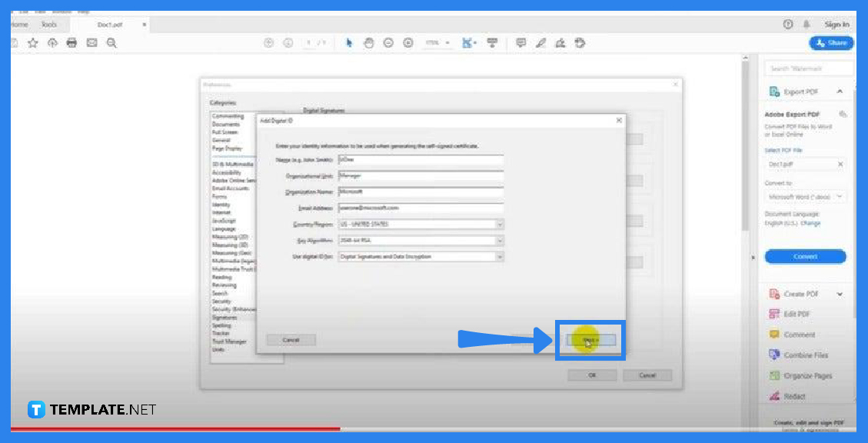Click the email envelope icon
Image resolution: width=868 pixels, height=443 pixels.
point(92,43)
